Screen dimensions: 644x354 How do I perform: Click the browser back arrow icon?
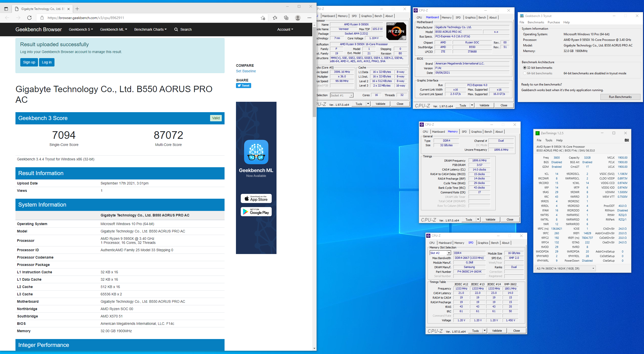[7, 18]
